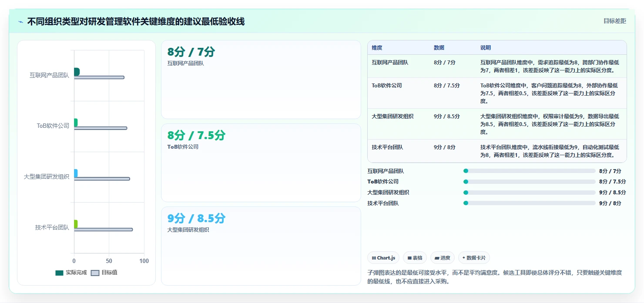Click the 技术平台团队 chart axis label

tap(52, 227)
